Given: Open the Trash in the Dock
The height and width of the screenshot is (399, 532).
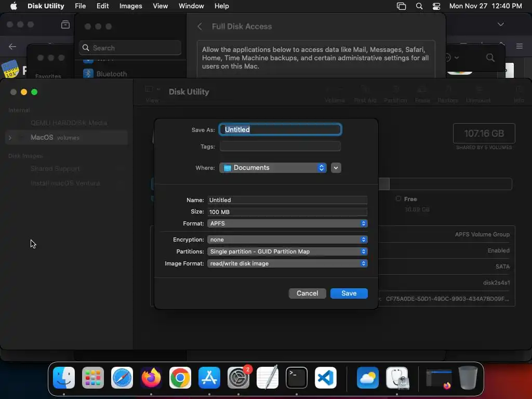Looking at the screenshot, I should pyautogui.click(x=468, y=378).
